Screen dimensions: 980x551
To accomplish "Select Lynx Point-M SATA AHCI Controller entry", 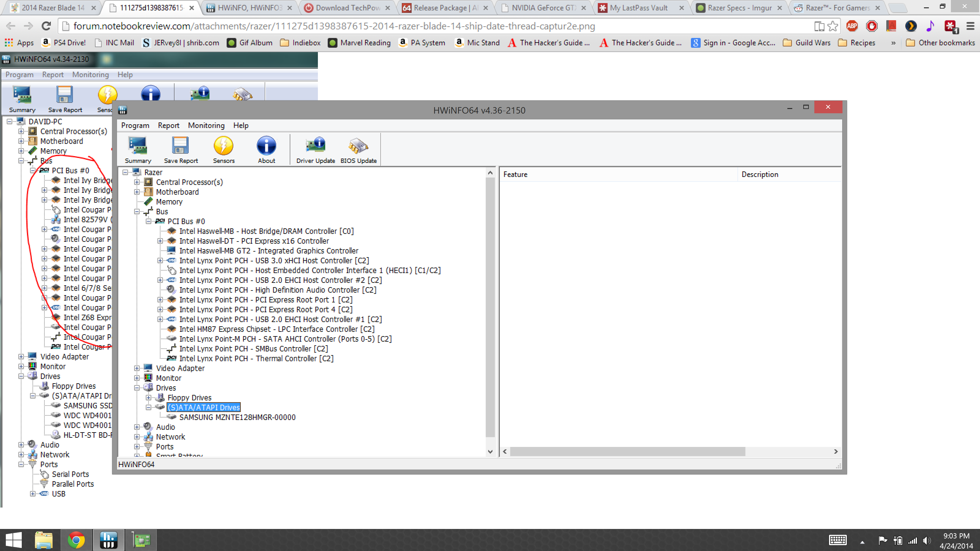I will pos(285,339).
